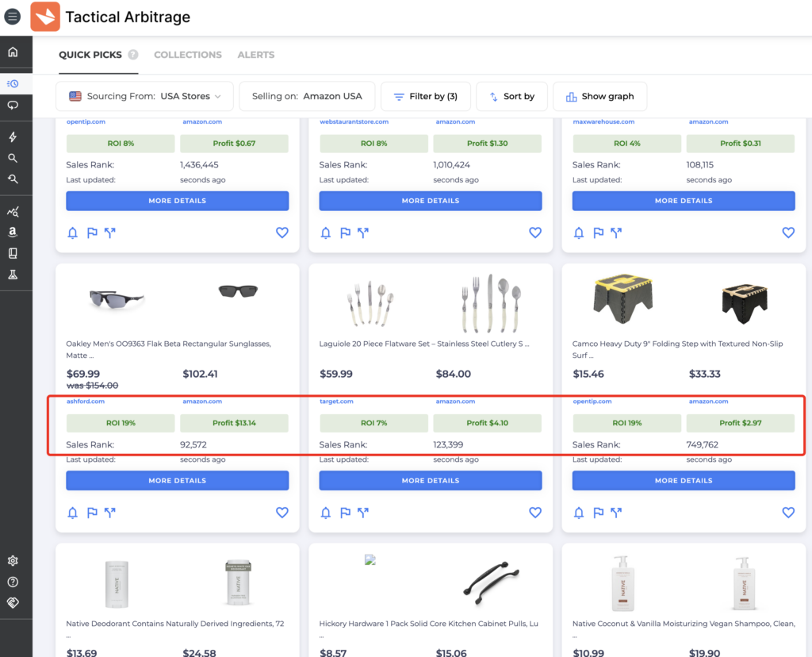Flag the Oakley sunglasses deal
This screenshot has width=812, height=657.
[x=92, y=513]
